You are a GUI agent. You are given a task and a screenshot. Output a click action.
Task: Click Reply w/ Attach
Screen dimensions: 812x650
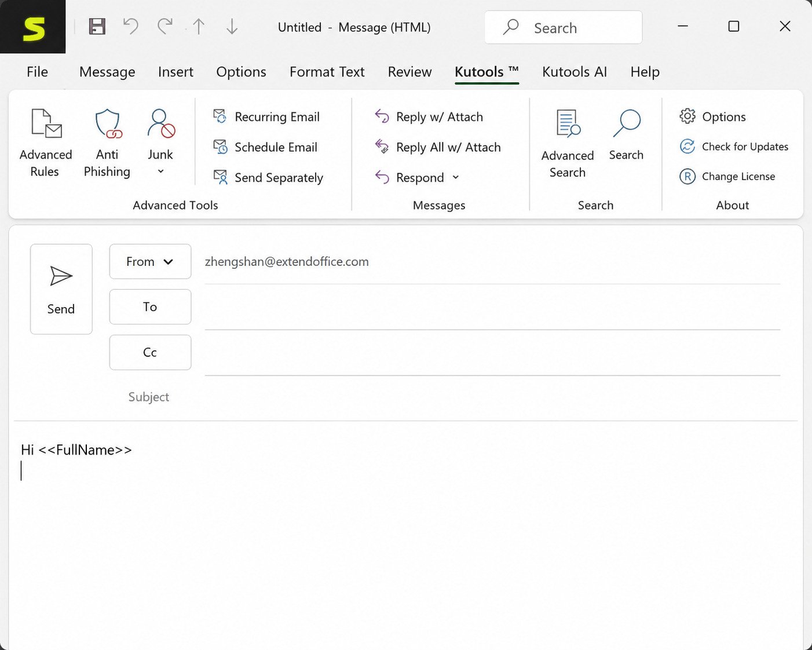coord(429,117)
